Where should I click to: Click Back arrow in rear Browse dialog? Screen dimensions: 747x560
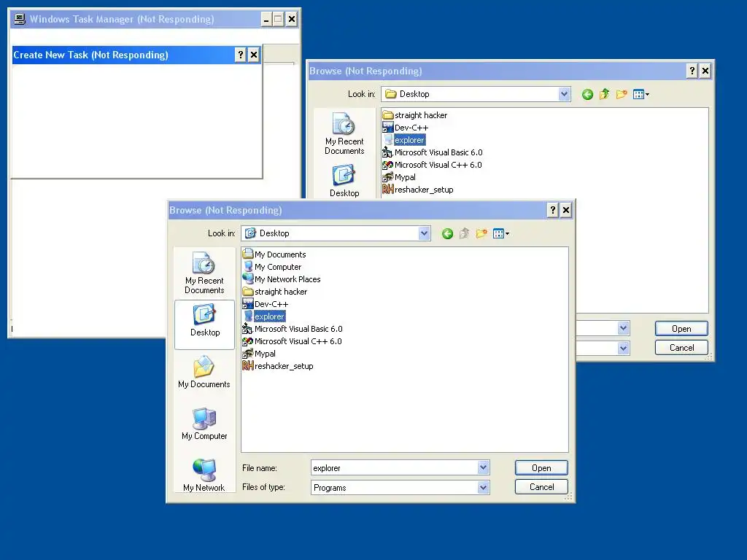pos(587,94)
